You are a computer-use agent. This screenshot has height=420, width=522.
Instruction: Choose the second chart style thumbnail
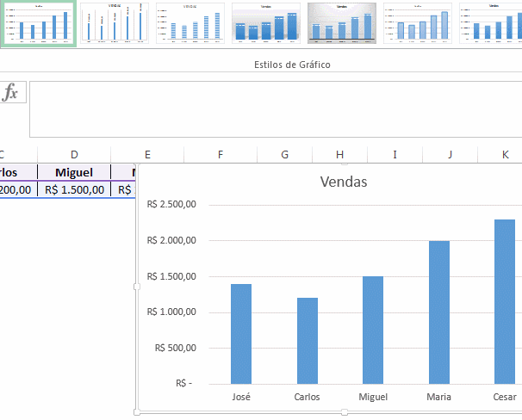(115, 23)
